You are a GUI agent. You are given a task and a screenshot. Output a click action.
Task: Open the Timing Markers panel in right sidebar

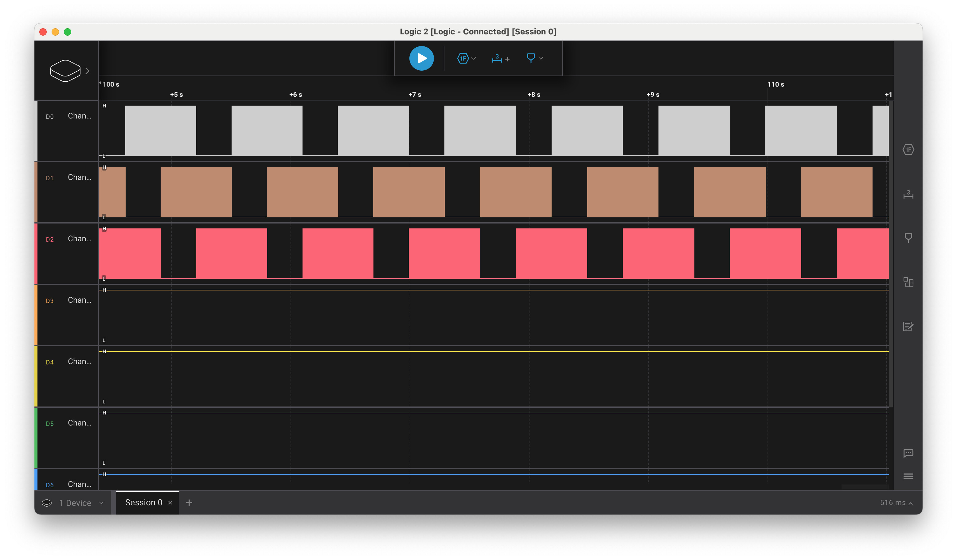point(908,238)
